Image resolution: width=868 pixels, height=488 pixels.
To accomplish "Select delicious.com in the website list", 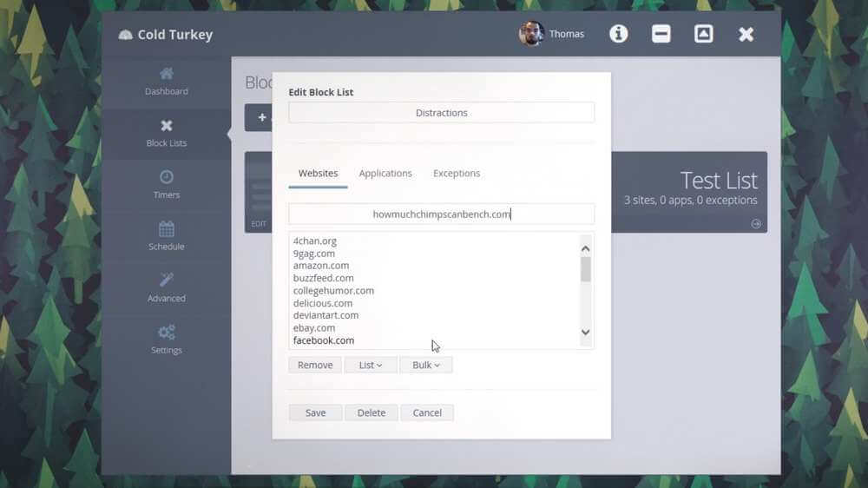I will [323, 304].
